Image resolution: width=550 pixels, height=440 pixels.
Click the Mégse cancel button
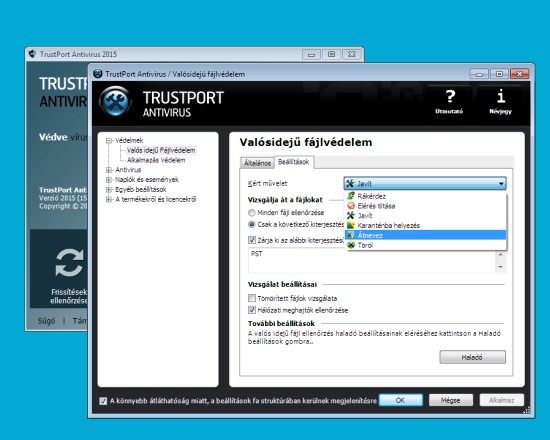coord(450,400)
